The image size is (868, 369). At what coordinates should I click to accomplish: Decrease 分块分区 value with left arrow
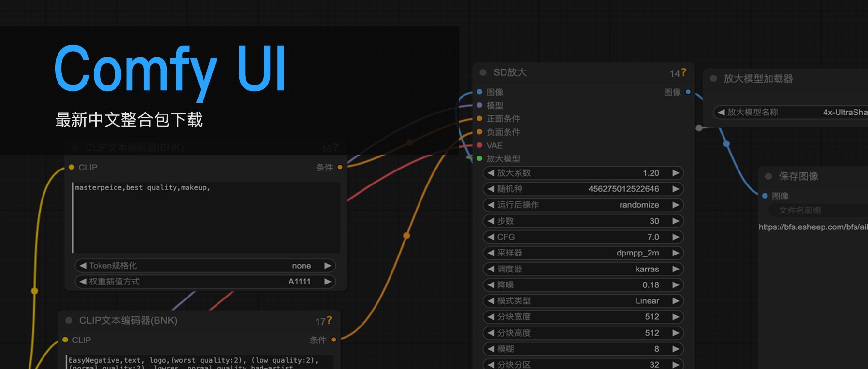[x=491, y=365]
